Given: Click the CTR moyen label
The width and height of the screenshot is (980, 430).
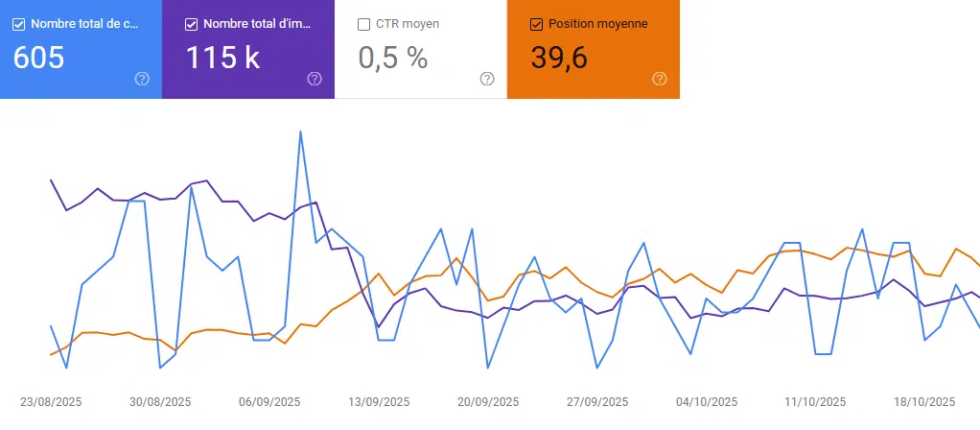Looking at the screenshot, I should 408,24.
